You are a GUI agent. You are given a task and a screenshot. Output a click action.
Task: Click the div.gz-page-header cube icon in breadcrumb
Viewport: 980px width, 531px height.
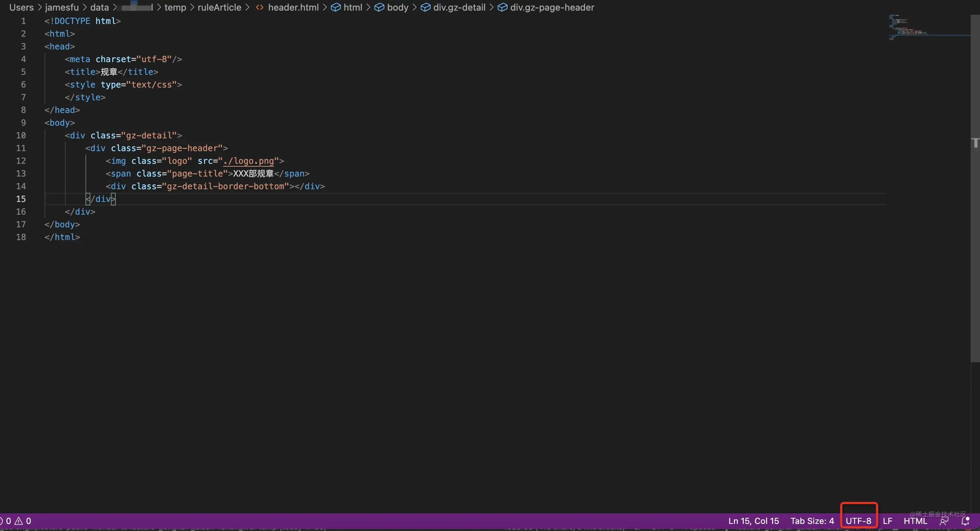[502, 7]
